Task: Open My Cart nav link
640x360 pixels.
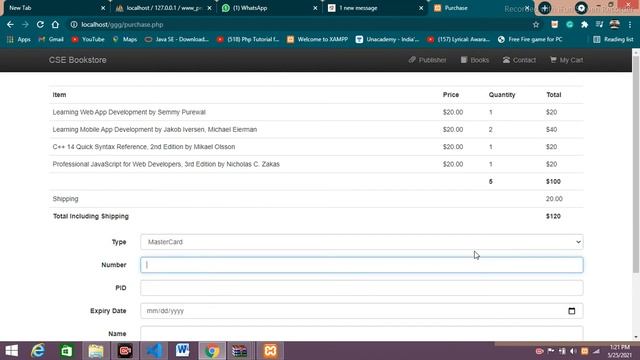Action: 567,60
